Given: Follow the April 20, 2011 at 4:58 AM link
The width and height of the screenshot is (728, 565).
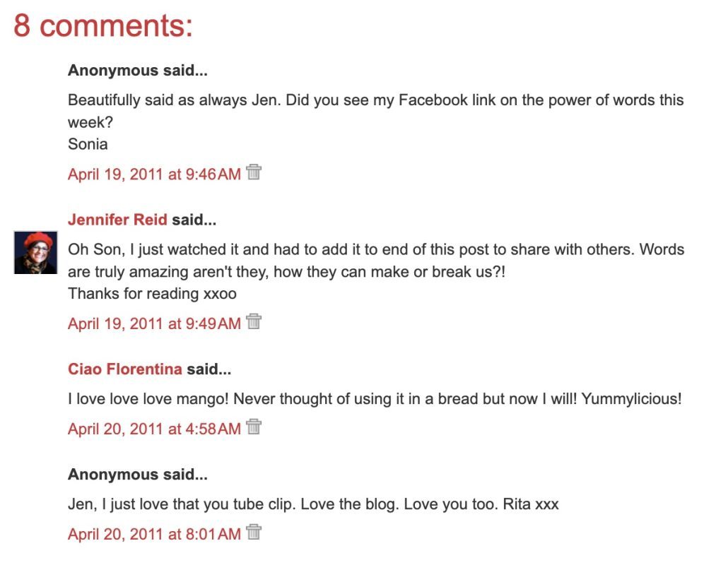Looking at the screenshot, I should coord(154,429).
